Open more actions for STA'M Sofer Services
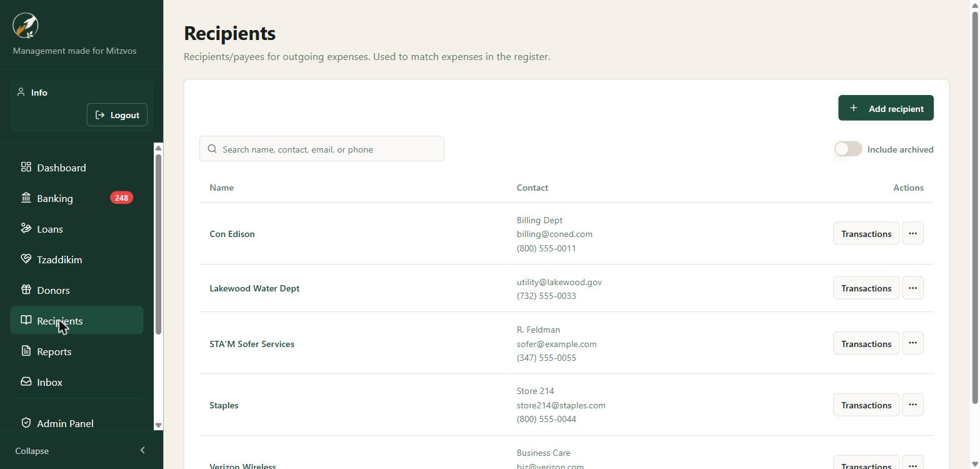Viewport: 980px width, 469px height. 912,343
